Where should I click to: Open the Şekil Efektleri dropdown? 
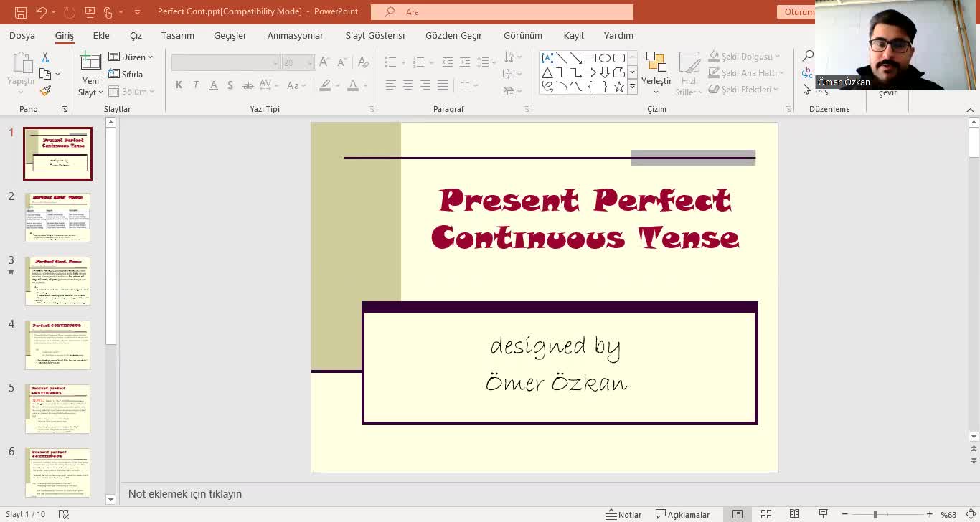744,90
